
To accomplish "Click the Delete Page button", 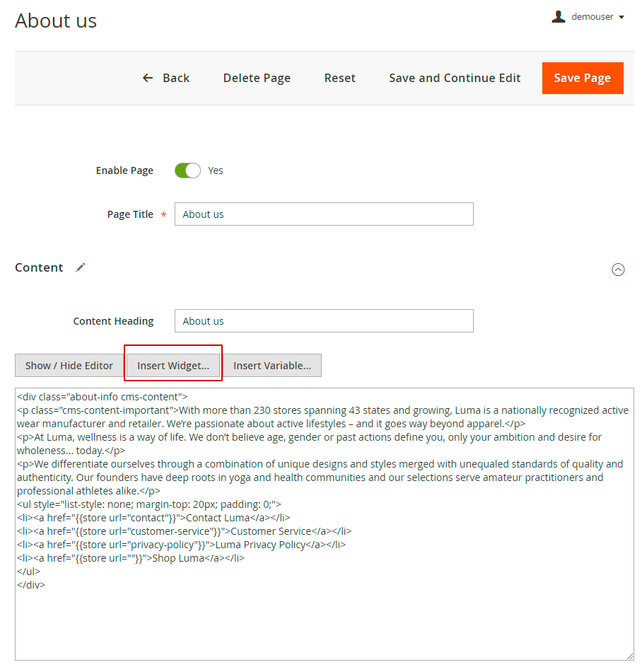I will pyautogui.click(x=257, y=78).
